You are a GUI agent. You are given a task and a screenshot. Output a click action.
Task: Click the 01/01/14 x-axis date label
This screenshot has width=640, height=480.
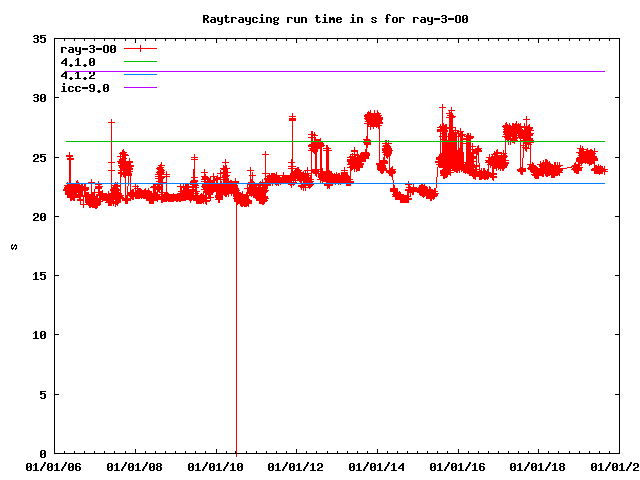point(378,467)
